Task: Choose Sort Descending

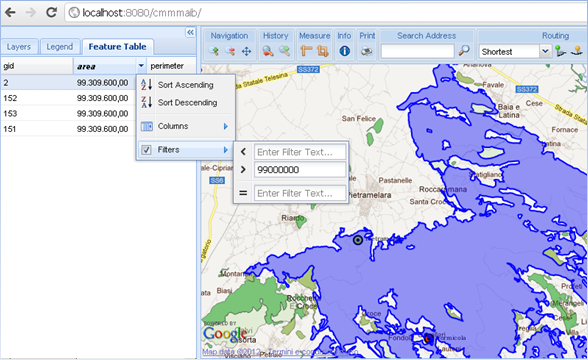Action: coord(186,102)
